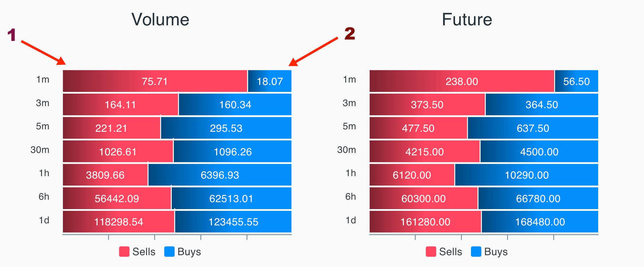Click the Future chart title
Viewport: 644px width, 267px height.
[467, 19]
